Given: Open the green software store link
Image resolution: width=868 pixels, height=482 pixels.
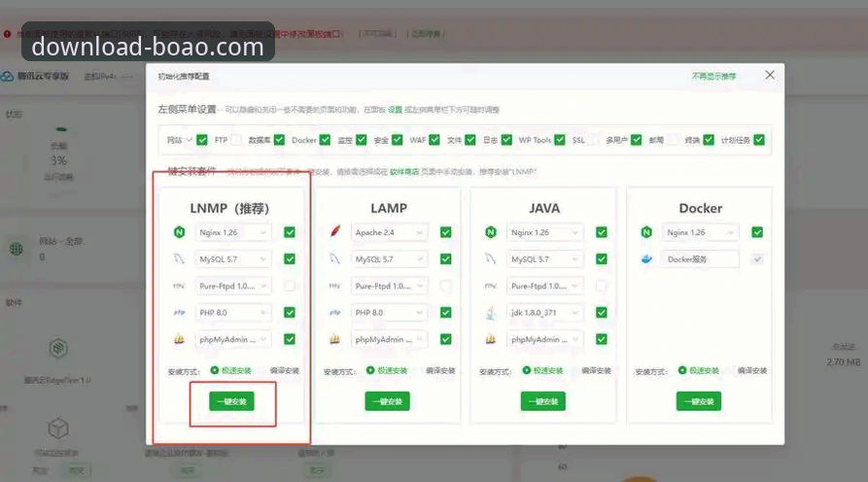Looking at the screenshot, I should click(x=404, y=172).
